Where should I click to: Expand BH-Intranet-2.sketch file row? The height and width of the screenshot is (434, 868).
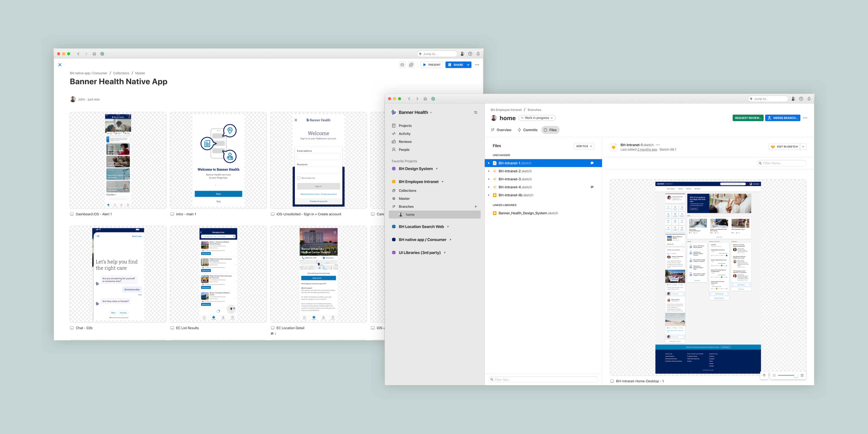coord(489,171)
